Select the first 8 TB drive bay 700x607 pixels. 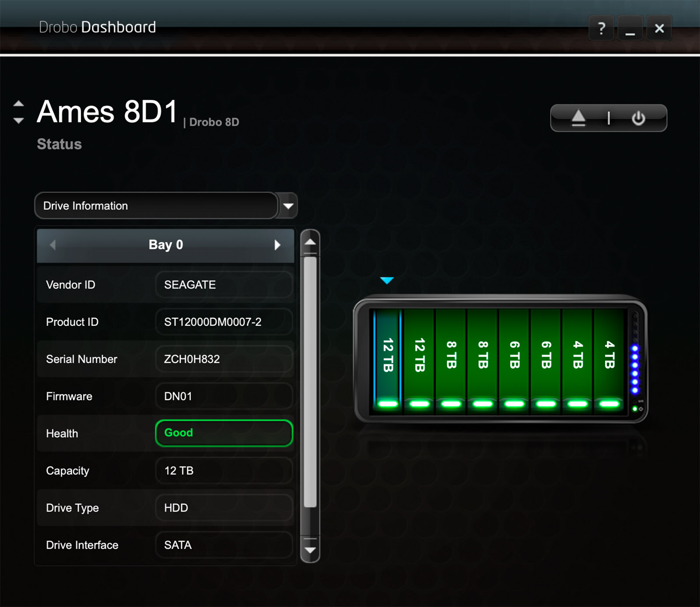click(x=451, y=356)
